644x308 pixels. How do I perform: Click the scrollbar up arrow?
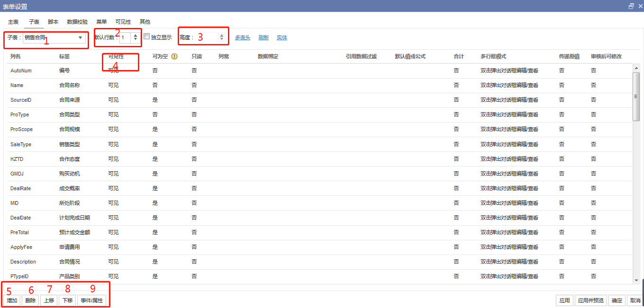[636, 68]
